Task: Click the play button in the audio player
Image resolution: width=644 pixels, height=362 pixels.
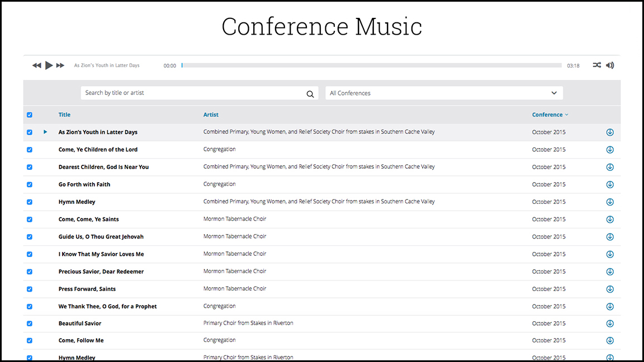Action: point(49,65)
